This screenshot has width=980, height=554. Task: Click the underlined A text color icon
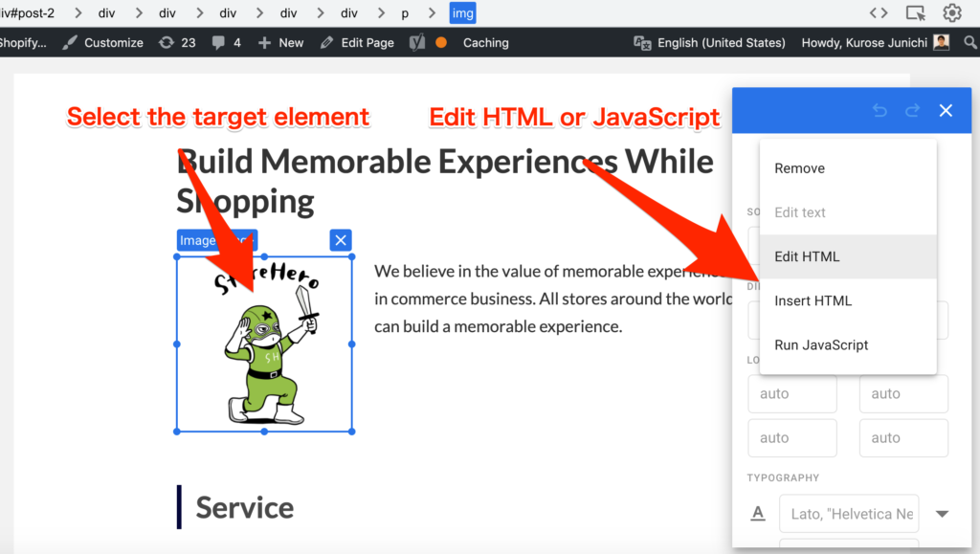tap(758, 514)
